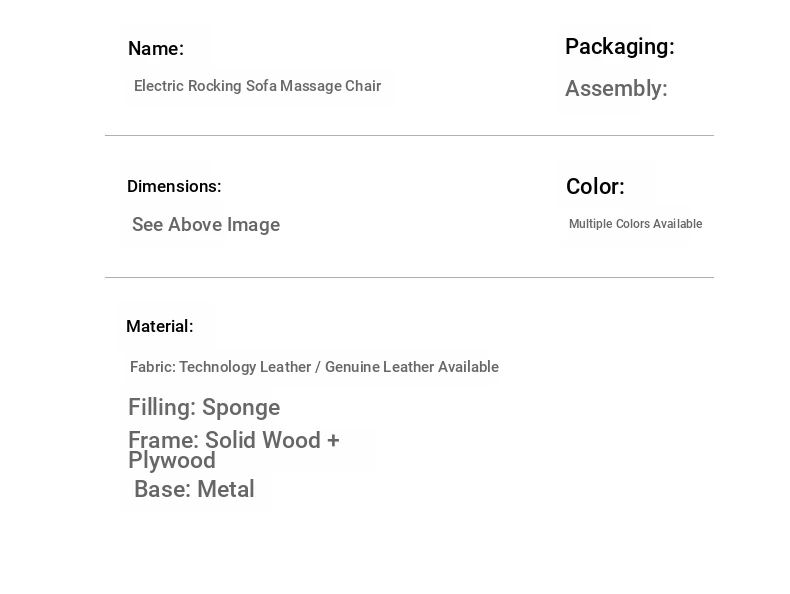
Task: Click "Multiple Colors Available" text
Action: click(635, 224)
